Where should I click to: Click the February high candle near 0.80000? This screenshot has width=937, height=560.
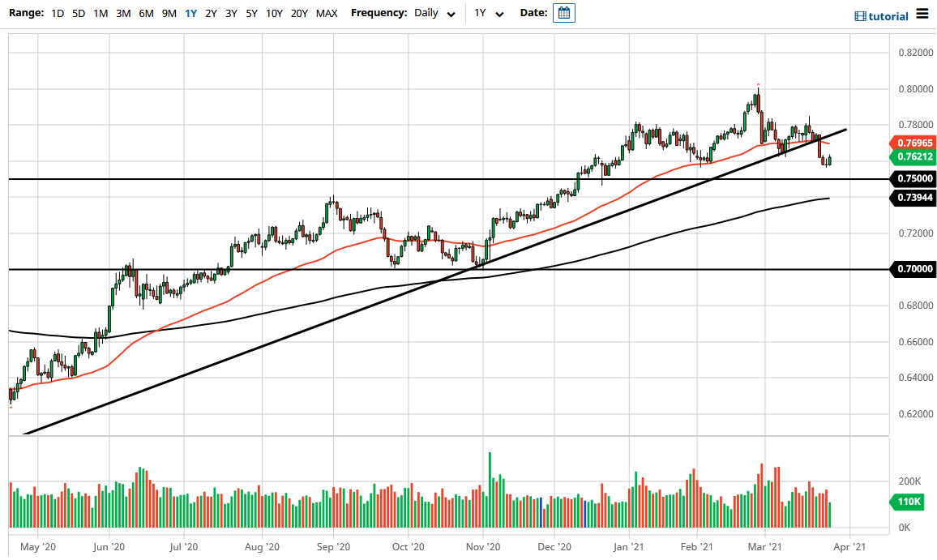(758, 100)
